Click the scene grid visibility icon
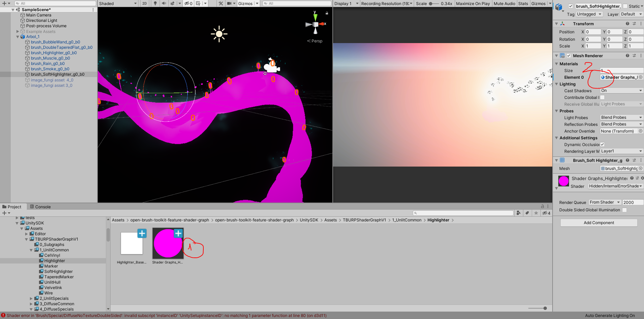 pyautogui.click(x=198, y=3)
